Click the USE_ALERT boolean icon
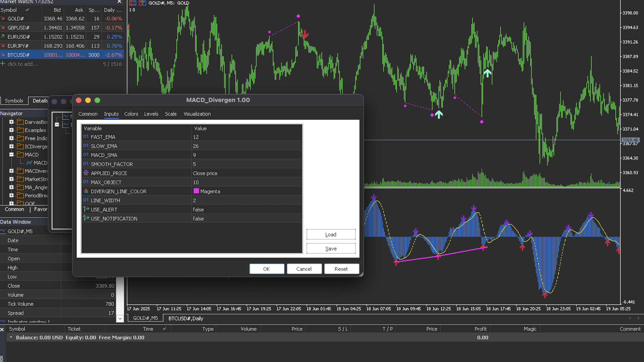Viewport: 644px width, 362px height. click(x=86, y=209)
